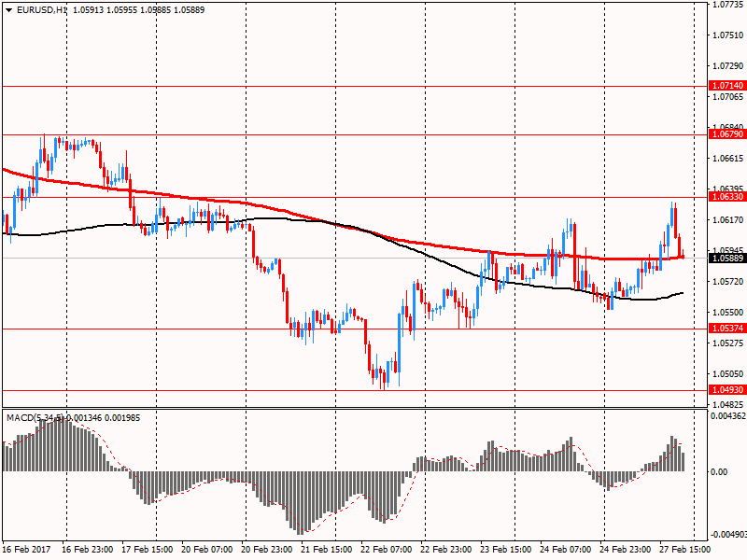Click the current price label 1.05889
This screenshot has height=560, width=747.
727,259
